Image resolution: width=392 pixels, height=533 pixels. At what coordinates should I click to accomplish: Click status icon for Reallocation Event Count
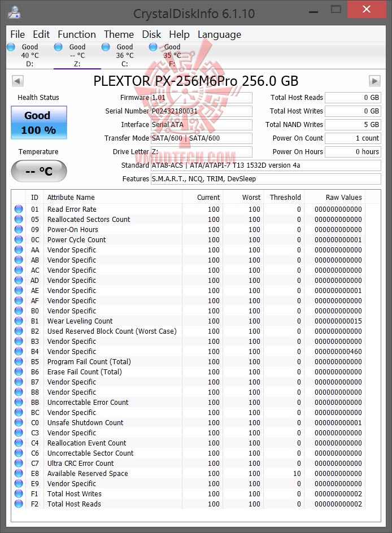(x=19, y=443)
